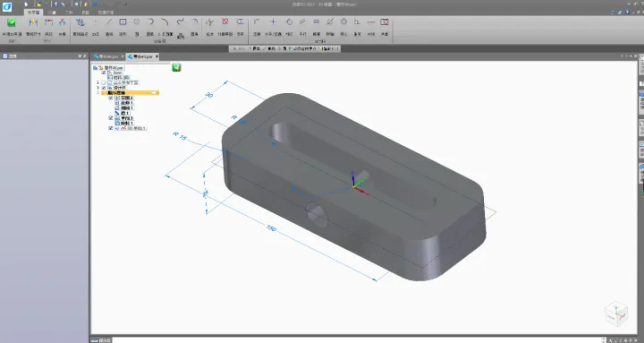Click the 150 length dimension value
The width and height of the screenshot is (644, 343).
272,228
